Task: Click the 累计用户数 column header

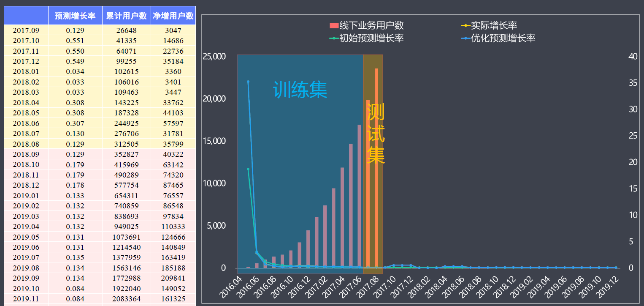Action: pos(127,15)
